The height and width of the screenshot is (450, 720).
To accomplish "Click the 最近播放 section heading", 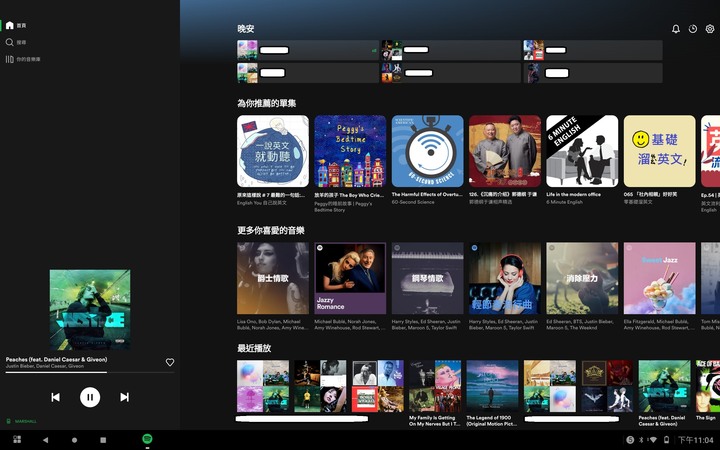I will 254,348.
